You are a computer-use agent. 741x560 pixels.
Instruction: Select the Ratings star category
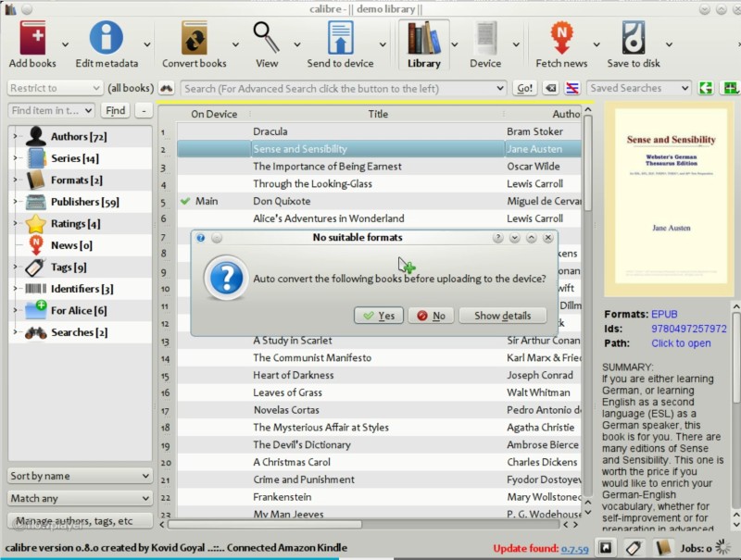tap(76, 223)
